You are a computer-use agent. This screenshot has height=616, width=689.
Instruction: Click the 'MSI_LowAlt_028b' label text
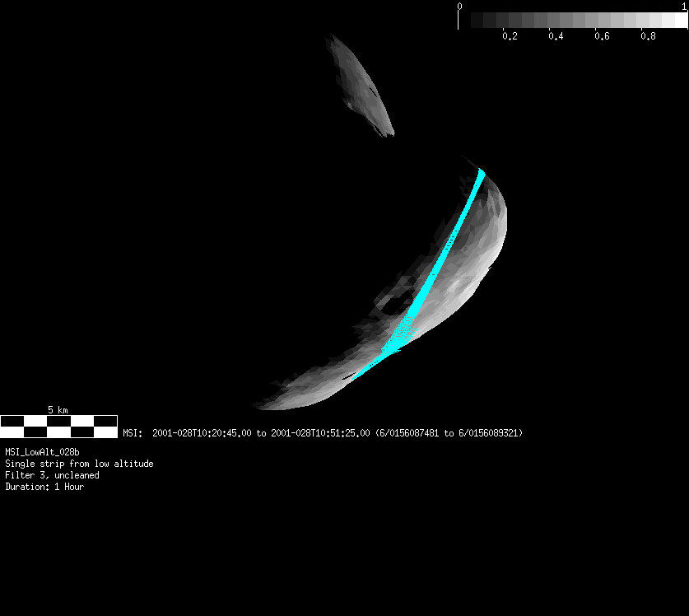pyautogui.click(x=42, y=452)
